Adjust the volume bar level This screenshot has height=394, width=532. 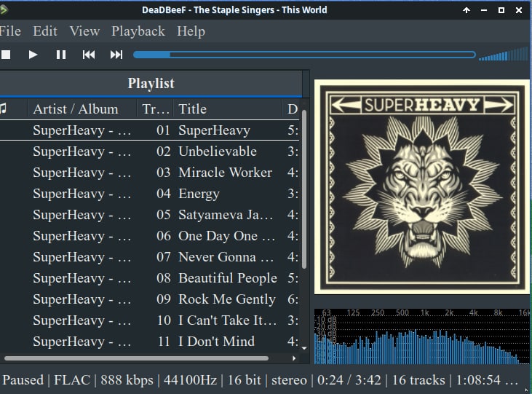coord(504,55)
